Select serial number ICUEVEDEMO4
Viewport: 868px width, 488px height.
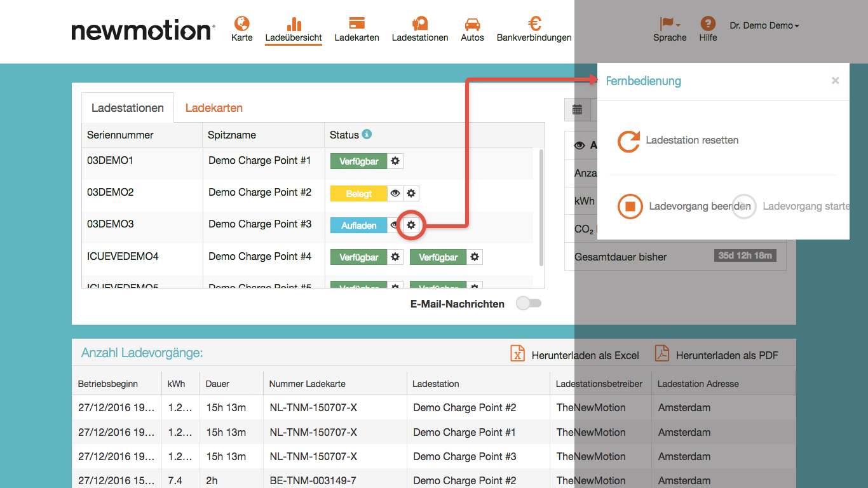coord(123,257)
